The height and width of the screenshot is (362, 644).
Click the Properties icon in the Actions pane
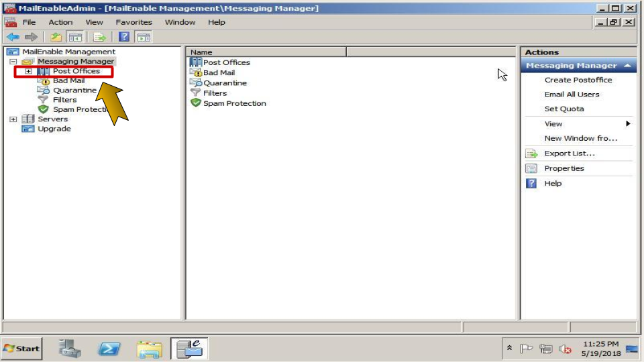click(531, 168)
